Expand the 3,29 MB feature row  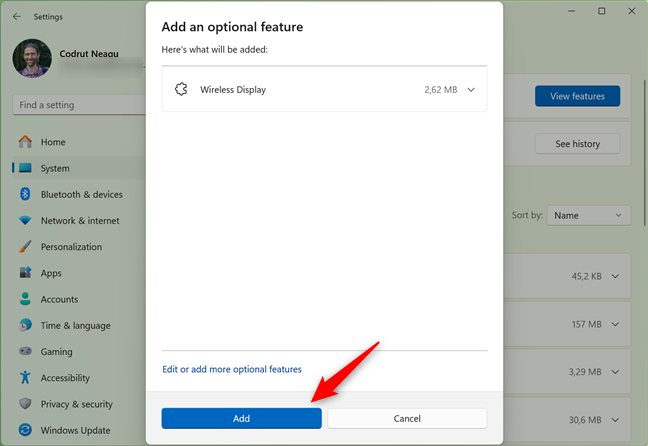[615, 372]
